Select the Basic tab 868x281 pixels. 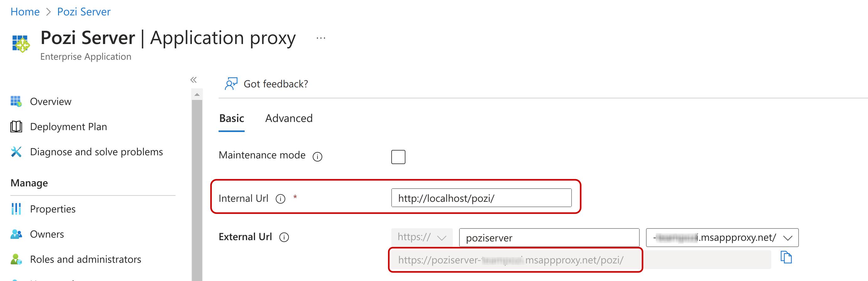[231, 118]
